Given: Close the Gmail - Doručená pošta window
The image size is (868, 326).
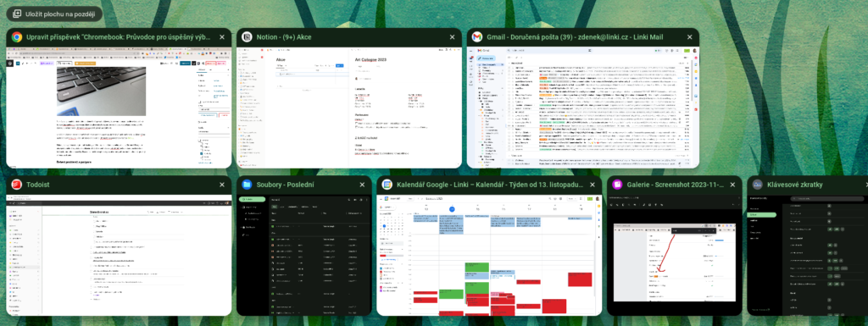Looking at the screenshot, I should pos(689,37).
